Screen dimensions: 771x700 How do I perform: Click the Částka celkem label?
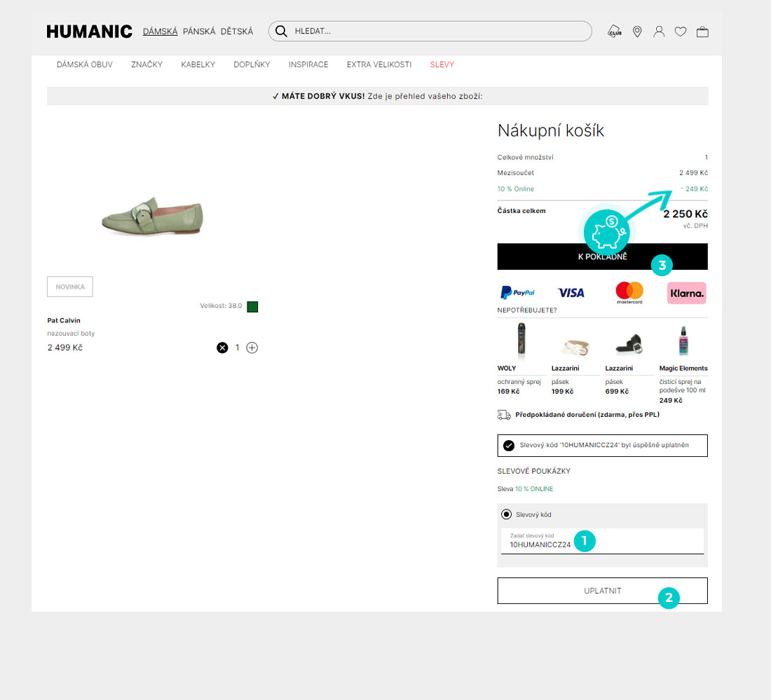pyautogui.click(x=521, y=211)
